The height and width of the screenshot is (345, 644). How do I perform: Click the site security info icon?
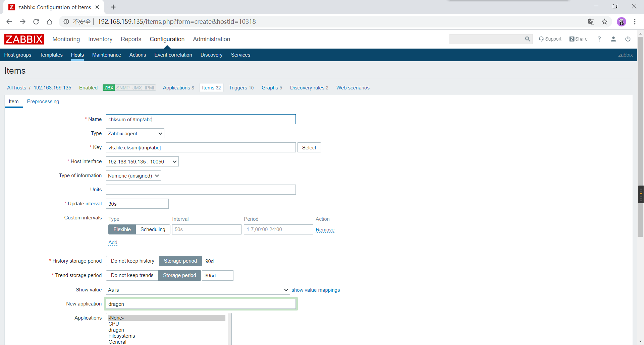(66, 22)
